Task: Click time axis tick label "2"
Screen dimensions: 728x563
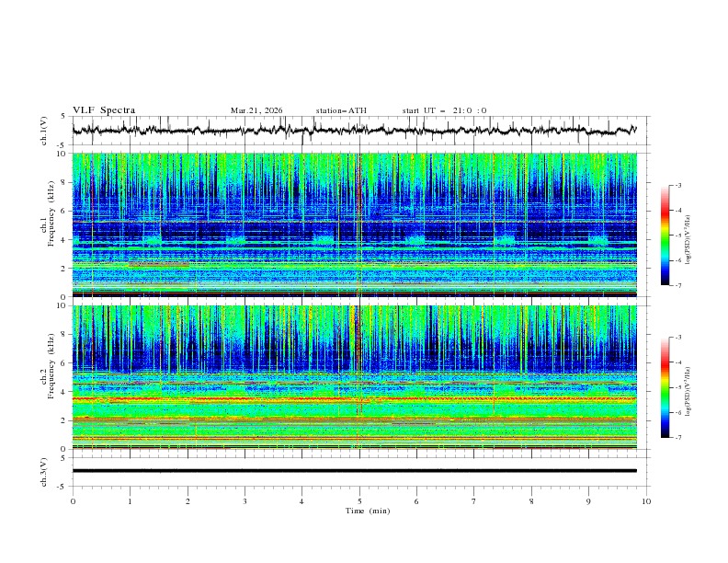Action: 188,501
